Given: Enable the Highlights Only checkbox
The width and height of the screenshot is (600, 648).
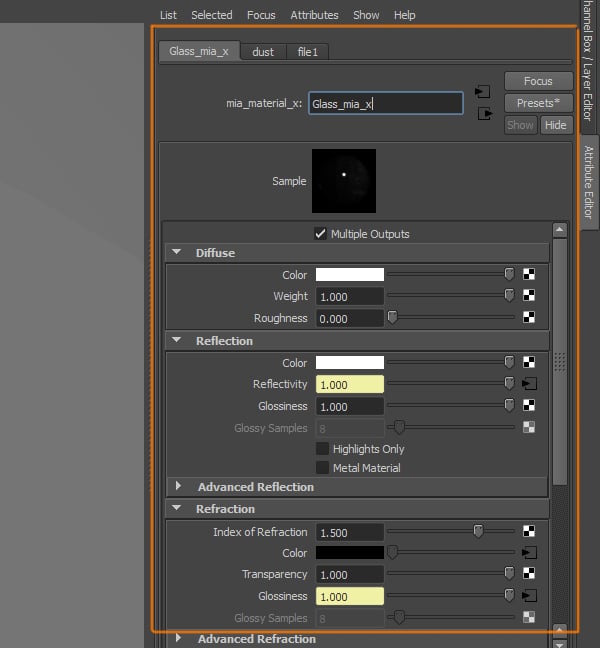Looking at the screenshot, I should (x=322, y=449).
